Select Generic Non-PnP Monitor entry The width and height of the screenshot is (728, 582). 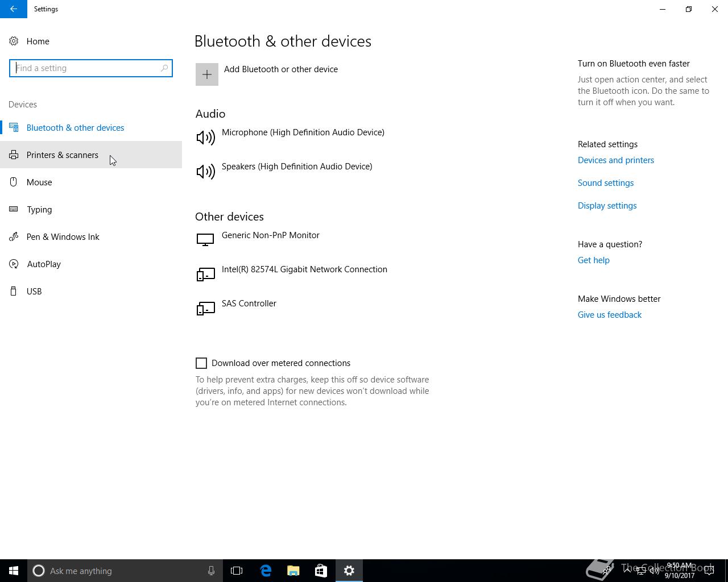click(x=271, y=235)
